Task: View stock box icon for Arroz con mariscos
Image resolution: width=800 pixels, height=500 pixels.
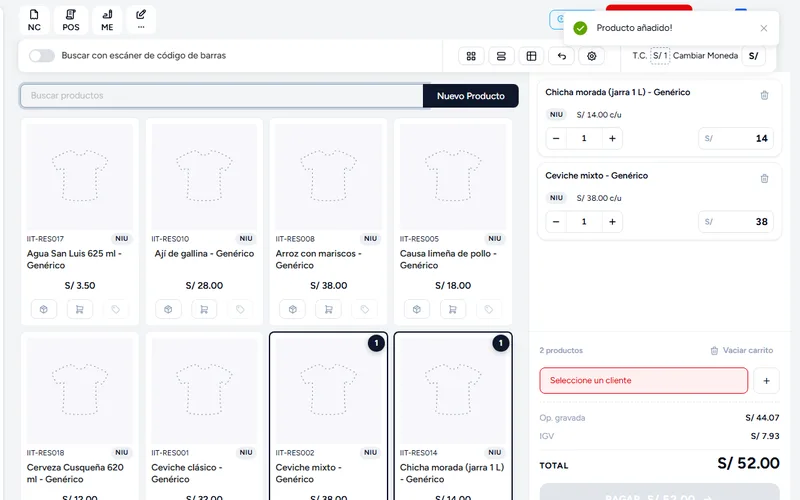Action: tap(293, 309)
